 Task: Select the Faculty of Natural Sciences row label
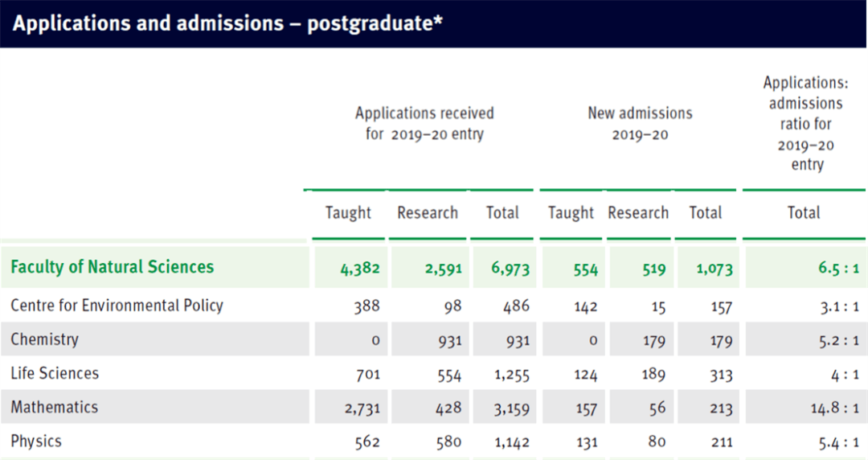pyautogui.click(x=113, y=267)
